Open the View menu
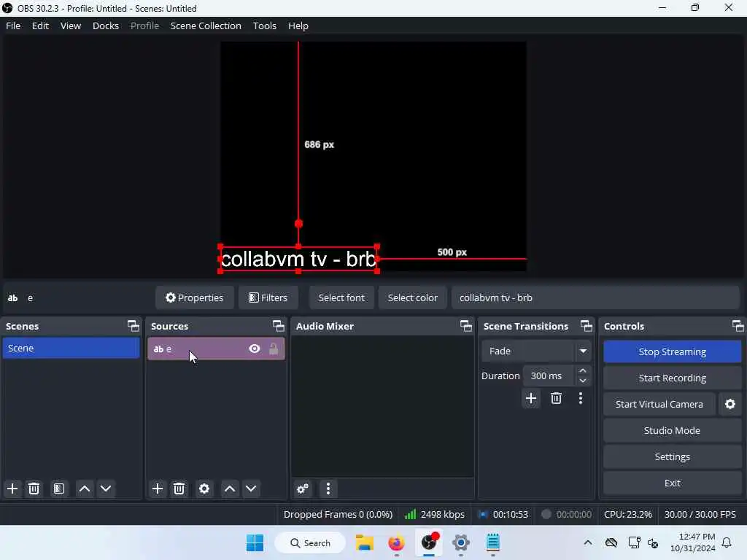747x560 pixels. pos(71,26)
